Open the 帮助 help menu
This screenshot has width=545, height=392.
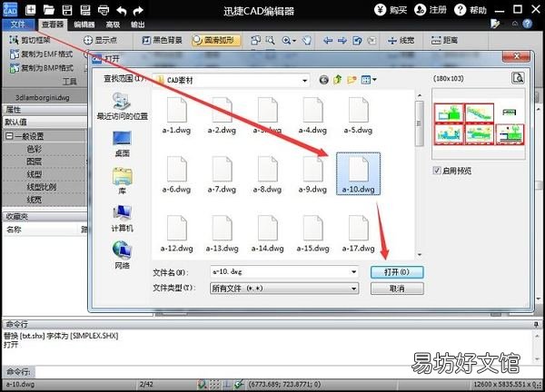(471, 10)
